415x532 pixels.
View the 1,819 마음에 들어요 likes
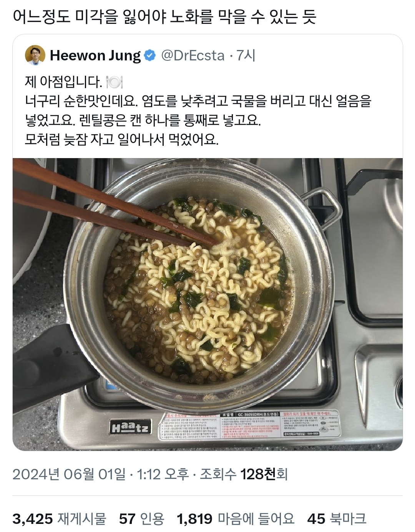236,519
